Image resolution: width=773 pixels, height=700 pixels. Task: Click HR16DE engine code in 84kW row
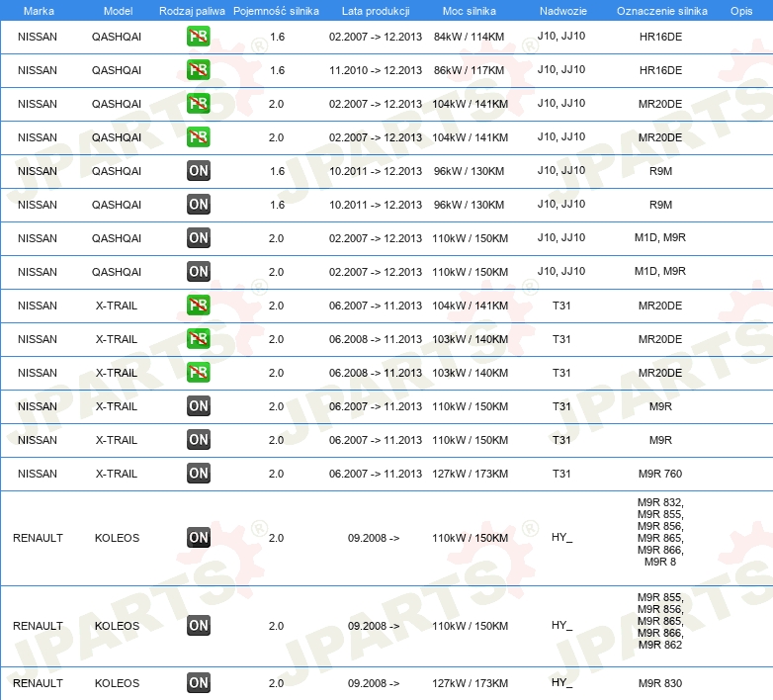pos(660,37)
